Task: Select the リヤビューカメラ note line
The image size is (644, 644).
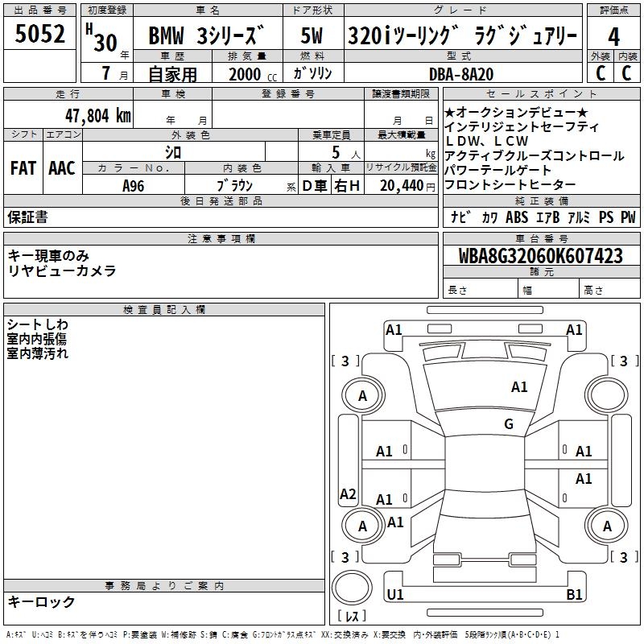Action: 61,271
